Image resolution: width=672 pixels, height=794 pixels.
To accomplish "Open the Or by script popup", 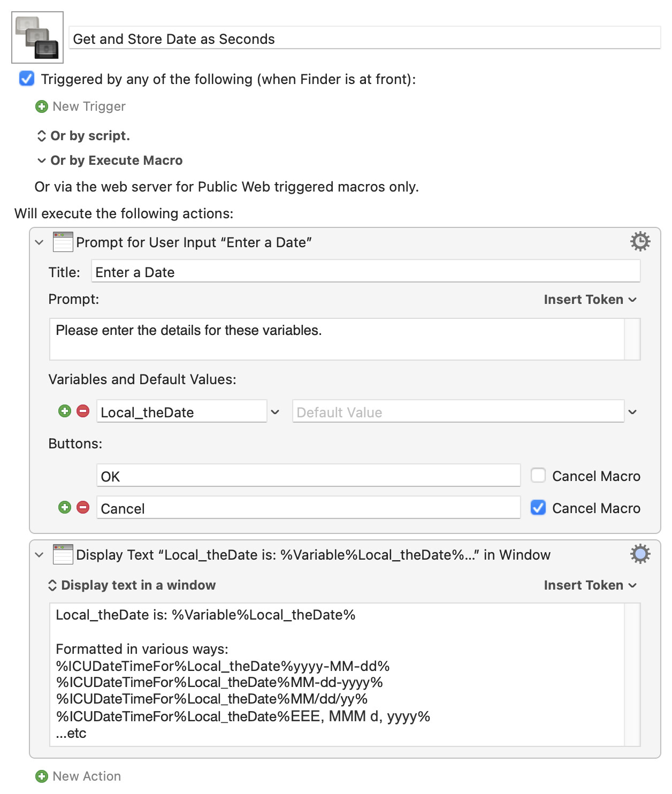I will click(83, 136).
